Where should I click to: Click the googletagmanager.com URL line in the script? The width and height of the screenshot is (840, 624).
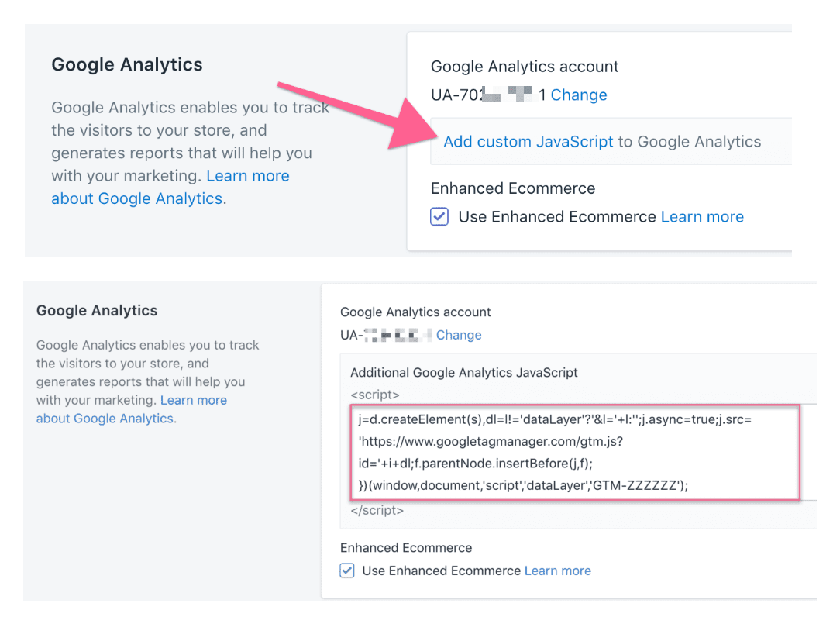point(491,441)
